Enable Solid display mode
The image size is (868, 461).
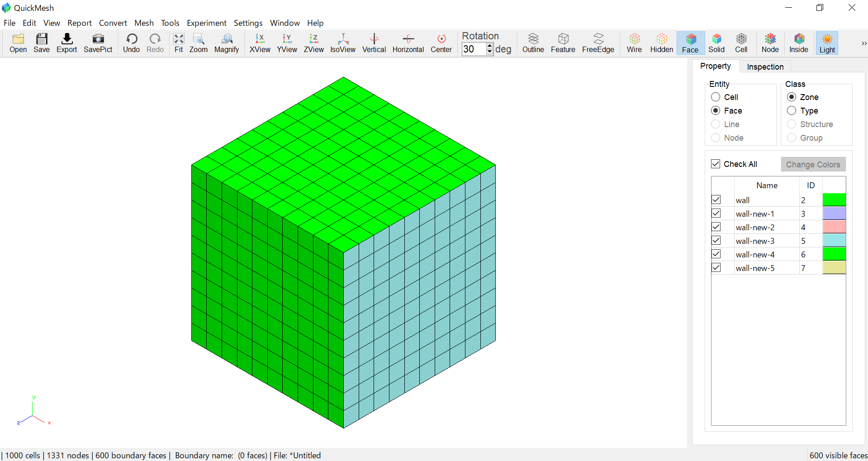click(716, 43)
